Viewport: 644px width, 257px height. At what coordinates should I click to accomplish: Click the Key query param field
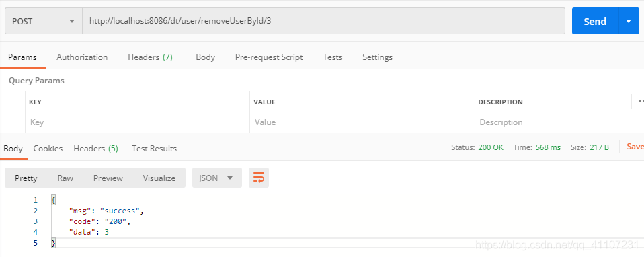137,122
